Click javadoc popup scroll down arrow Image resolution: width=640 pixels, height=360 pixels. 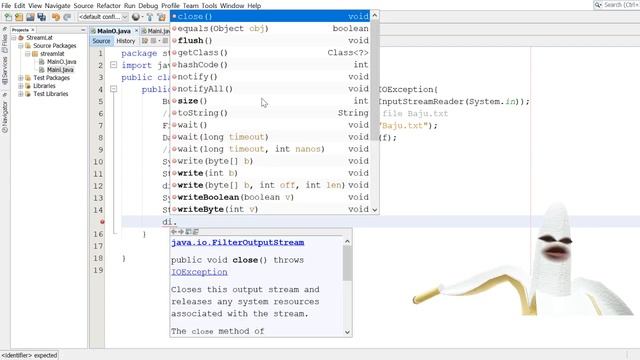coord(347,332)
